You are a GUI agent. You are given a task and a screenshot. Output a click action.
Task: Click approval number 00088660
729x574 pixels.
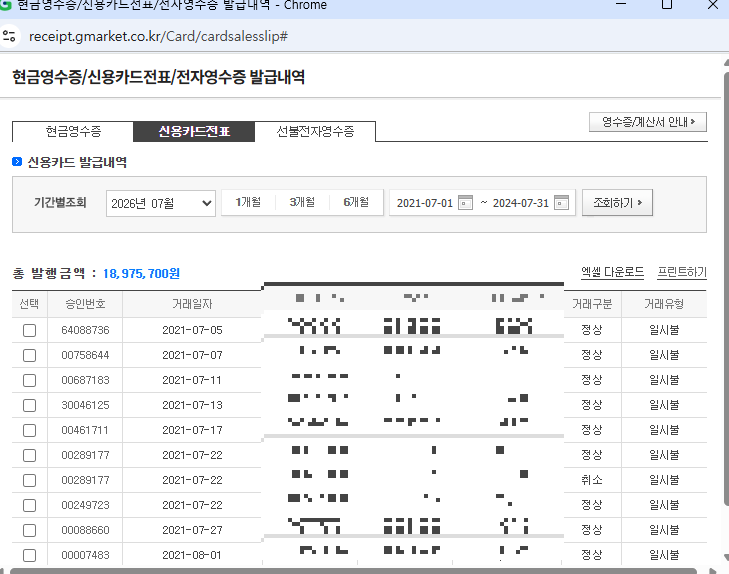86,530
